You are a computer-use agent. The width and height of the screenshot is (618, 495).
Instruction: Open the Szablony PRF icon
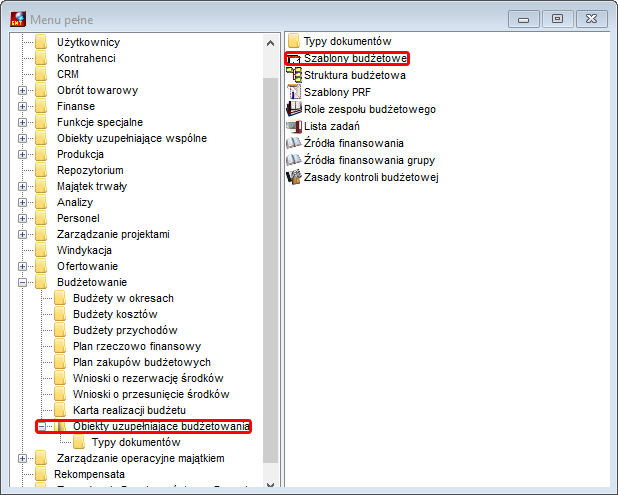click(x=294, y=92)
